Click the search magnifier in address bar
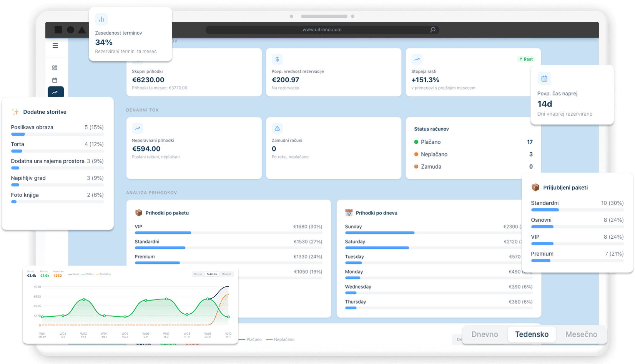This screenshot has width=635, height=364. point(432,30)
